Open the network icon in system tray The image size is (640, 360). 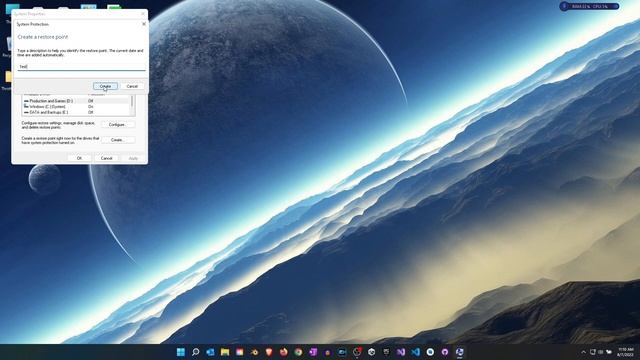[x=593, y=352]
